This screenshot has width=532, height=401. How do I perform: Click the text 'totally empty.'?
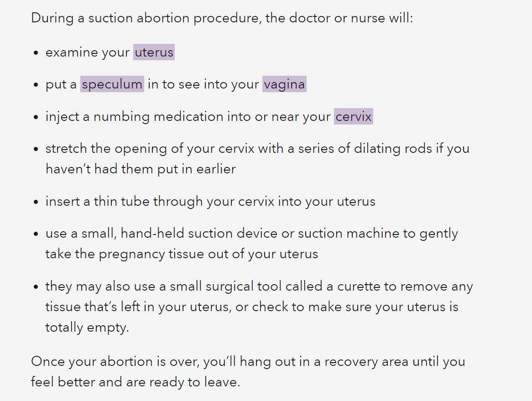click(87, 328)
